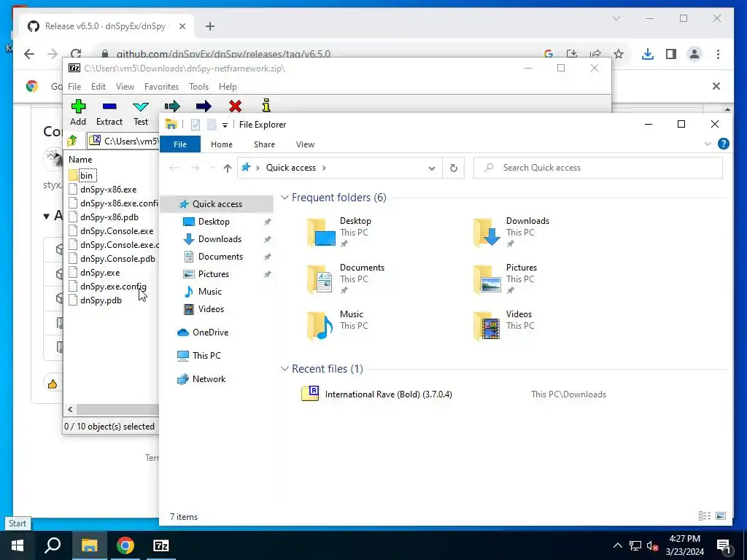
Task: Click the Copy arrow icon in 7-Zip
Action: coord(172,106)
